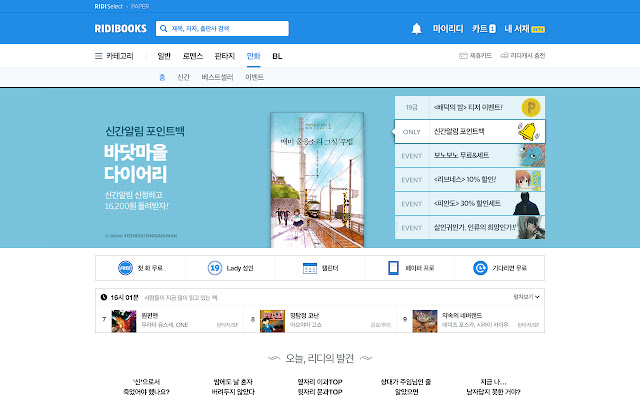Image resolution: width=640 pixels, height=400 pixels.
Task: Select the 보노보노 무료&세트 event row
Action: coord(470,156)
